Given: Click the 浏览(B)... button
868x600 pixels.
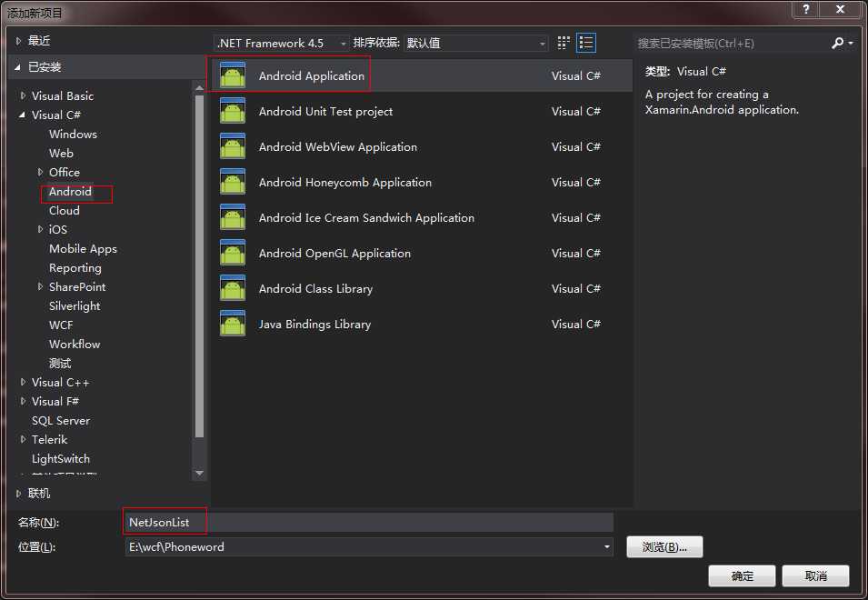Looking at the screenshot, I should [x=664, y=547].
